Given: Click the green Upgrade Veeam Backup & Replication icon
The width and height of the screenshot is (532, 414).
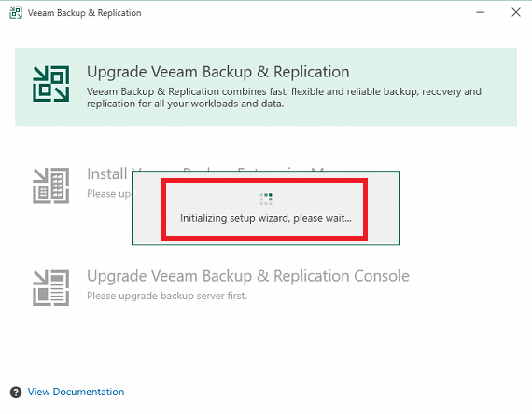Looking at the screenshot, I should click(x=51, y=84).
